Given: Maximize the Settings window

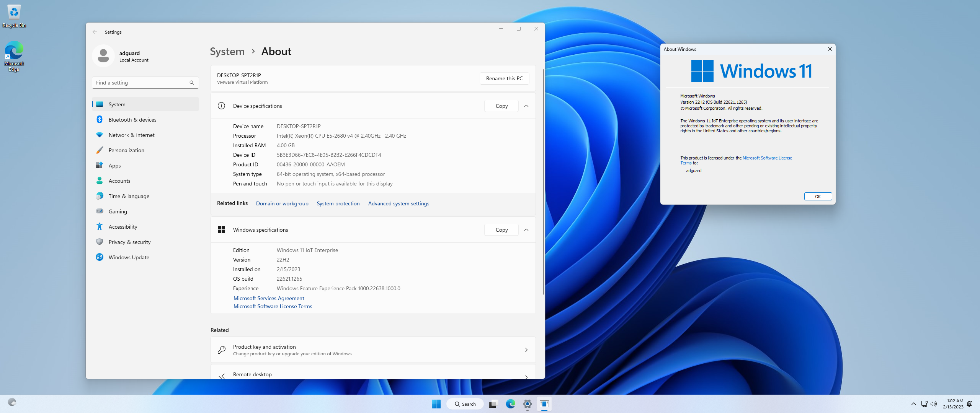Looking at the screenshot, I should click(519, 29).
